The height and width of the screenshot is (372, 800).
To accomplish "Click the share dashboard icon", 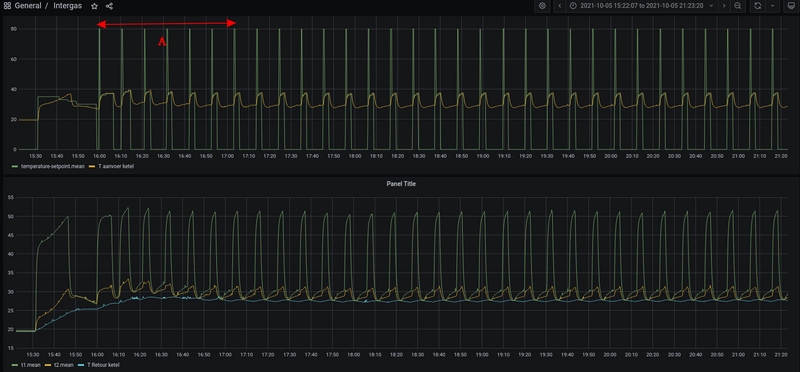I will click(x=109, y=6).
